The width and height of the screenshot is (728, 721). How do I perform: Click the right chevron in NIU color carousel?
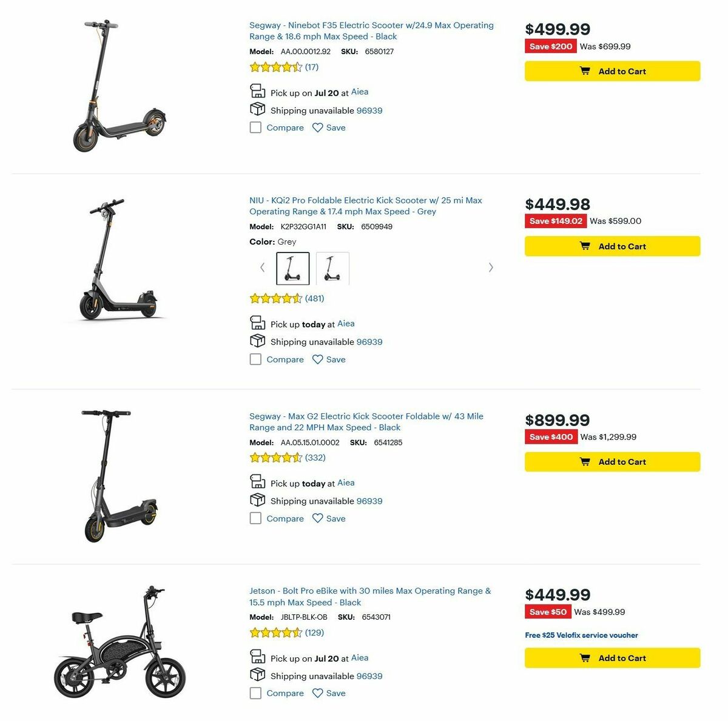click(491, 267)
